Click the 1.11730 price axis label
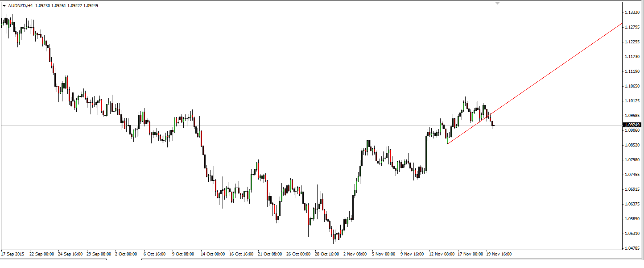Viewport: 644px width, 268px height. 632,57
